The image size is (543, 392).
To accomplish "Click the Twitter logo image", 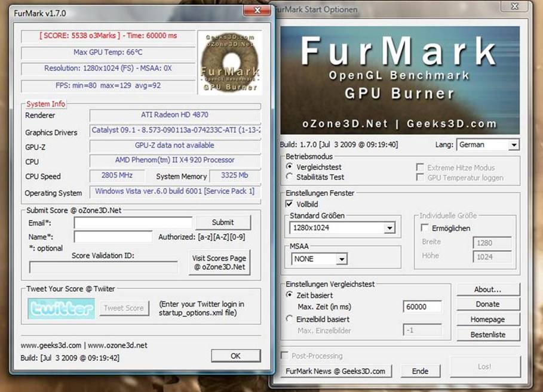I will pos(62,308).
